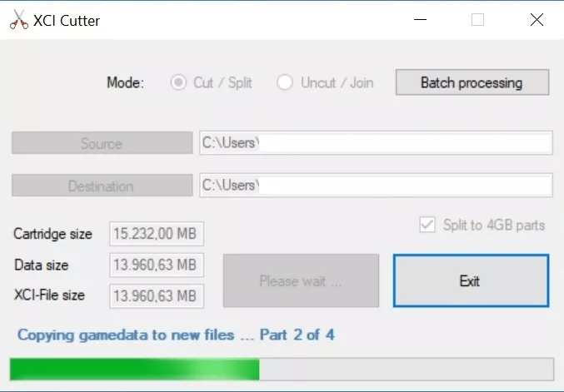This screenshot has height=392, width=564.
Task: Select the Data size value box
Action: point(157,265)
